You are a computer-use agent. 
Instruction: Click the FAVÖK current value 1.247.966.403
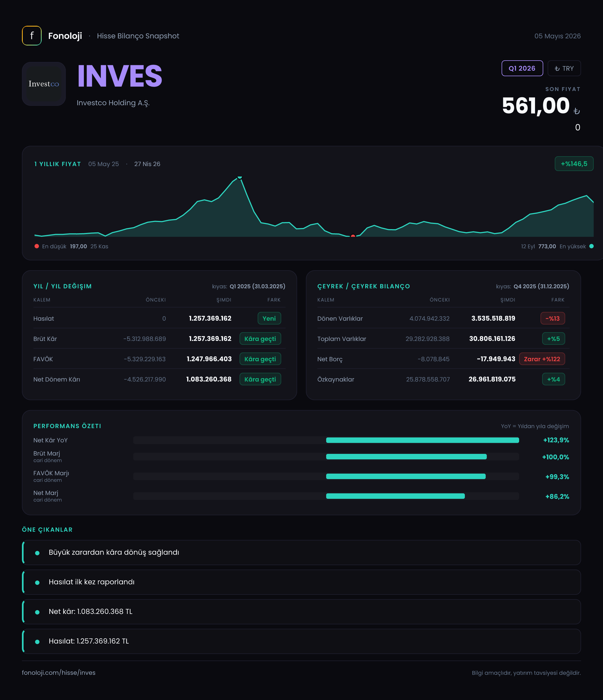[209, 359]
